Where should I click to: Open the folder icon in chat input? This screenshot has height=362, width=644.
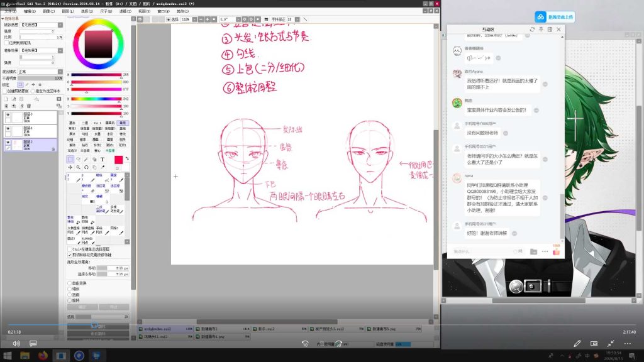[x=533, y=251]
